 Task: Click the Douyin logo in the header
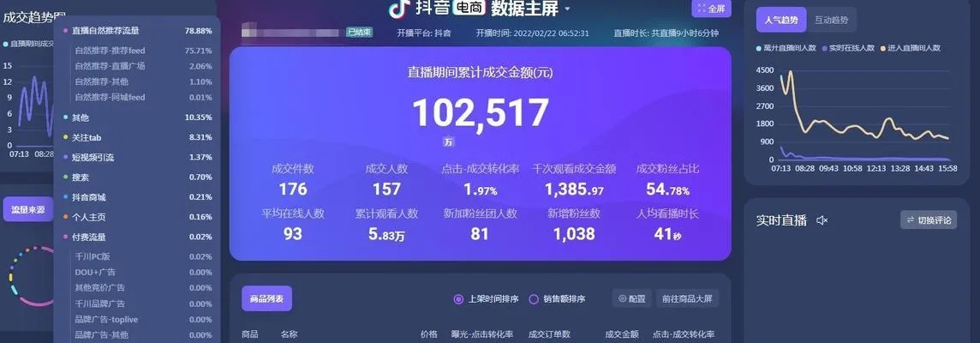tap(398, 9)
